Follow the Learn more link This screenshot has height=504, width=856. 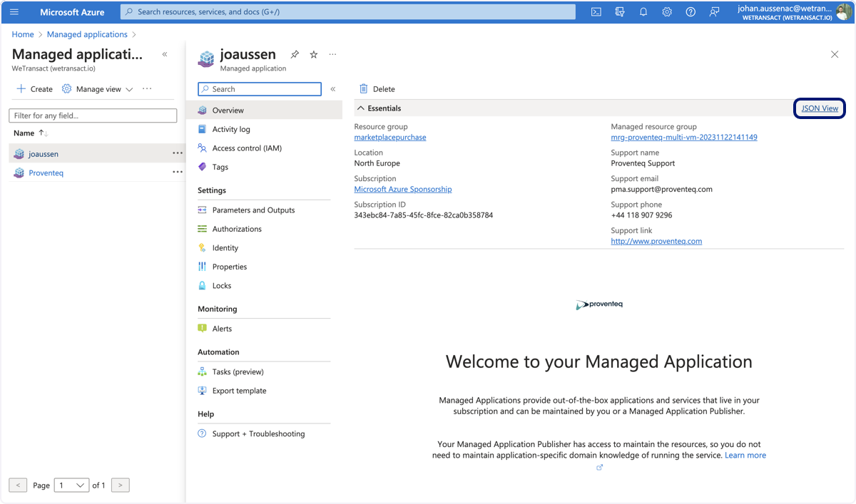pyautogui.click(x=745, y=455)
